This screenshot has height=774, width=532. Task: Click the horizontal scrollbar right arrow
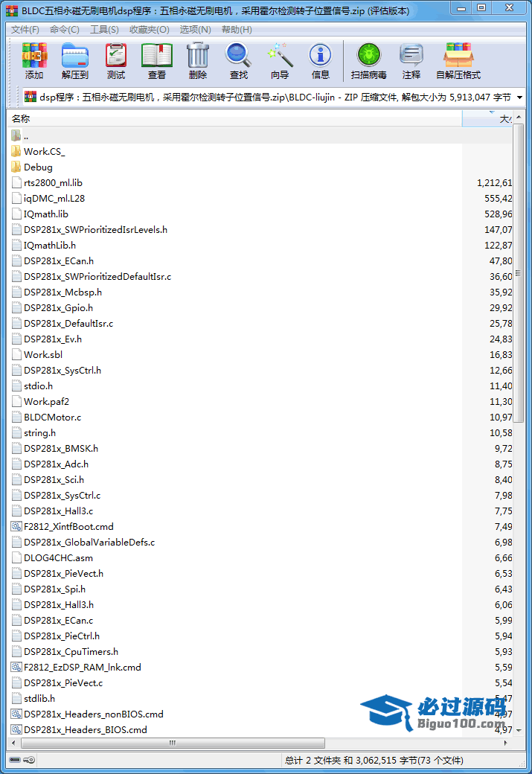coord(507,743)
